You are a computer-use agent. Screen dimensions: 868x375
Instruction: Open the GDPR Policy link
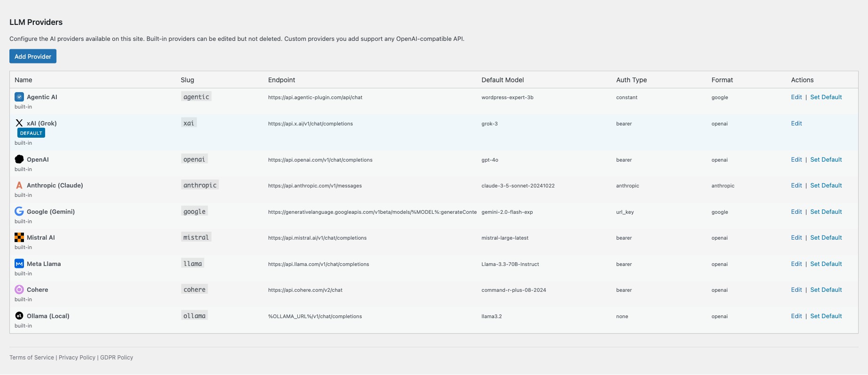pyautogui.click(x=116, y=357)
